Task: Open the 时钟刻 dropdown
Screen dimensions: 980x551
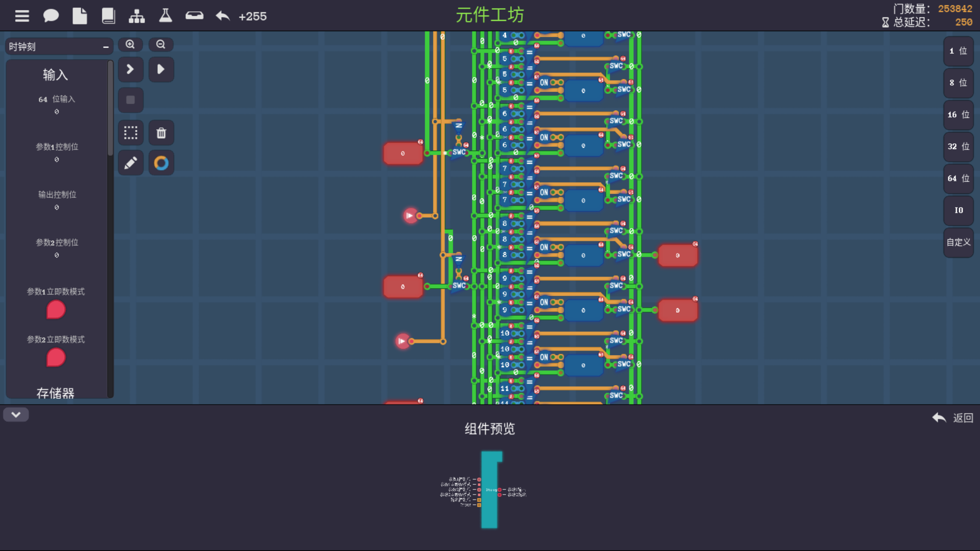Action: point(59,46)
